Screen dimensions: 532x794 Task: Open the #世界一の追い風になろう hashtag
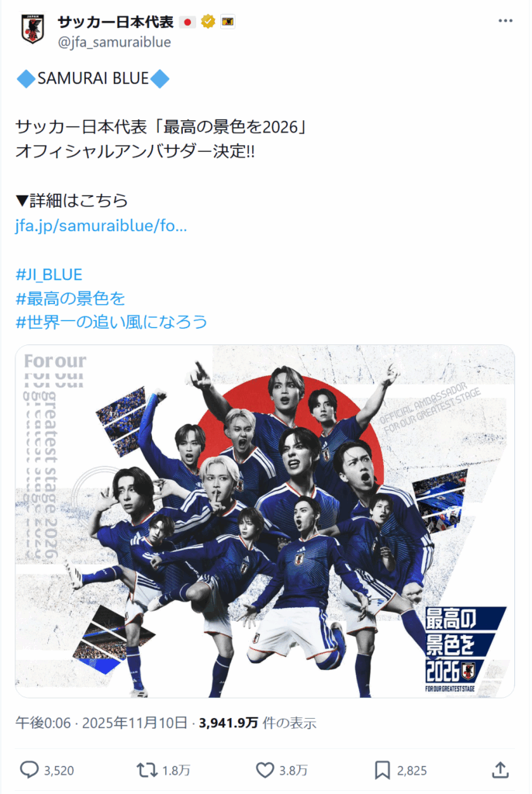click(112, 322)
